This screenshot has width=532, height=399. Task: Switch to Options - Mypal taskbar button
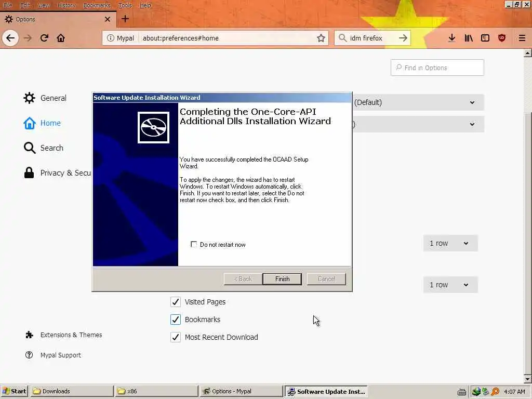pyautogui.click(x=241, y=391)
